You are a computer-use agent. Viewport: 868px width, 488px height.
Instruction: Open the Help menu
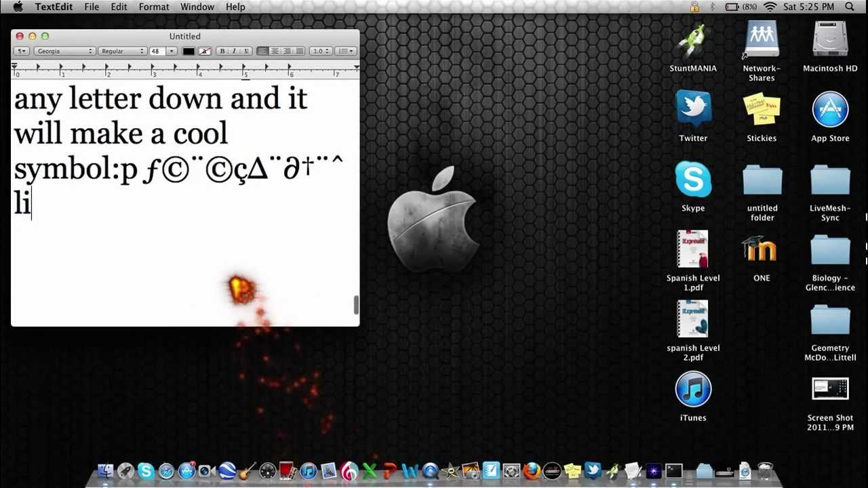235,7
